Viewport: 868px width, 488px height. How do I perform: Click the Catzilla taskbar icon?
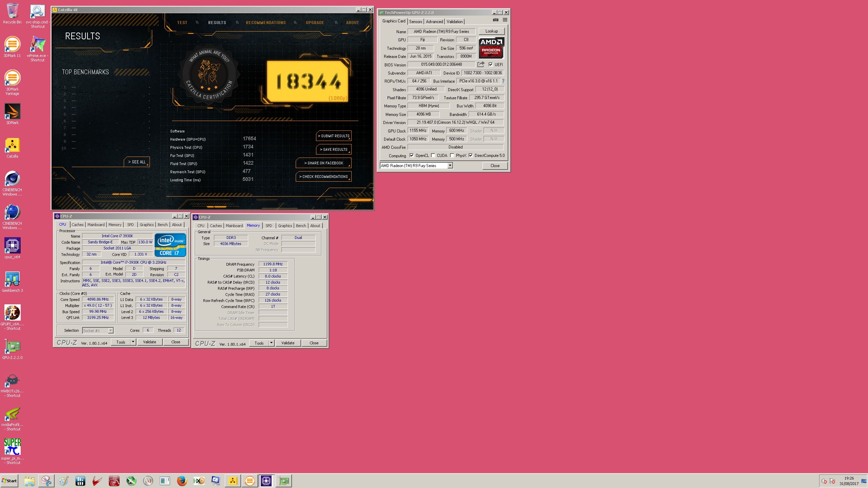click(x=233, y=481)
